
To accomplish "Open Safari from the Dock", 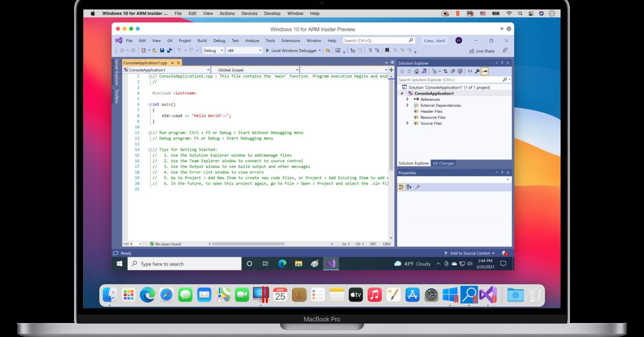I will tap(166, 294).
